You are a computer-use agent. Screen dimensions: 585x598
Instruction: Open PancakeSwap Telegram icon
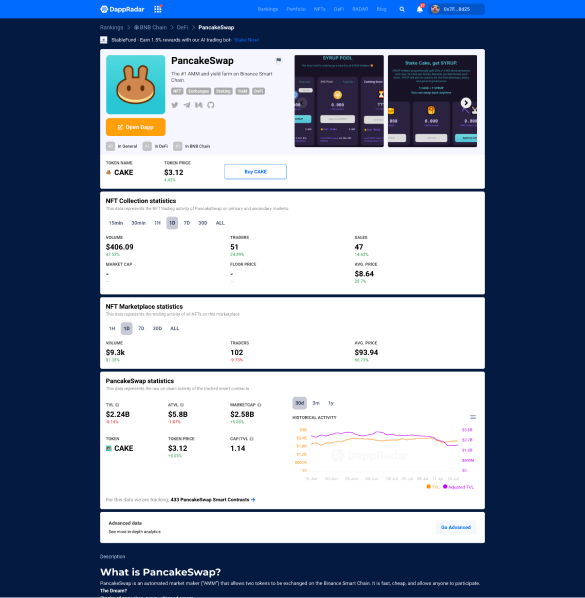click(187, 105)
